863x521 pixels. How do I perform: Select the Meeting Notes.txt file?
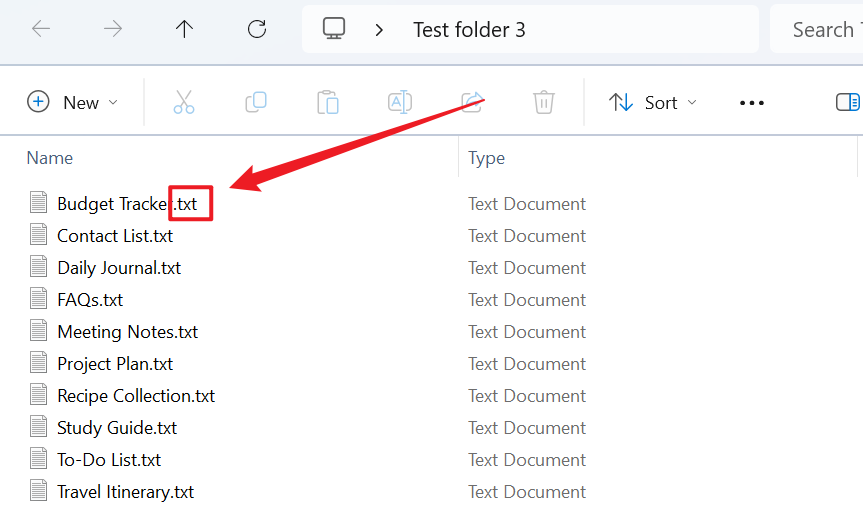(x=127, y=332)
